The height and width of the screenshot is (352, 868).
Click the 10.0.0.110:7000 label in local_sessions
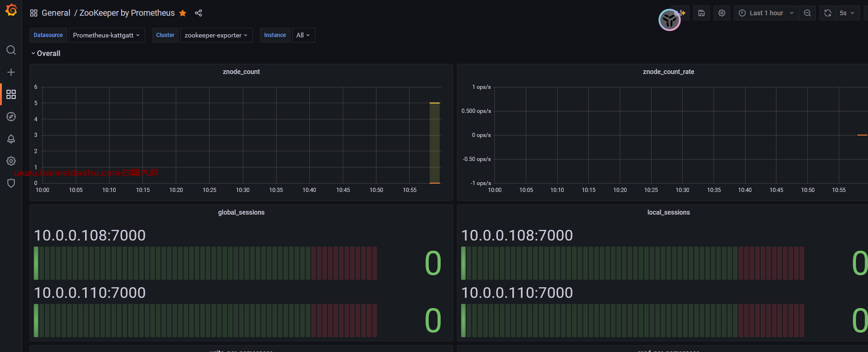(x=517, y=293)
